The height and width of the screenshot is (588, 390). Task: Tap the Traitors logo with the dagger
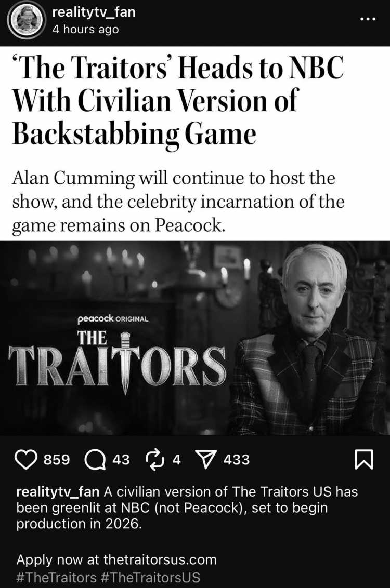(x=116, y=356)
